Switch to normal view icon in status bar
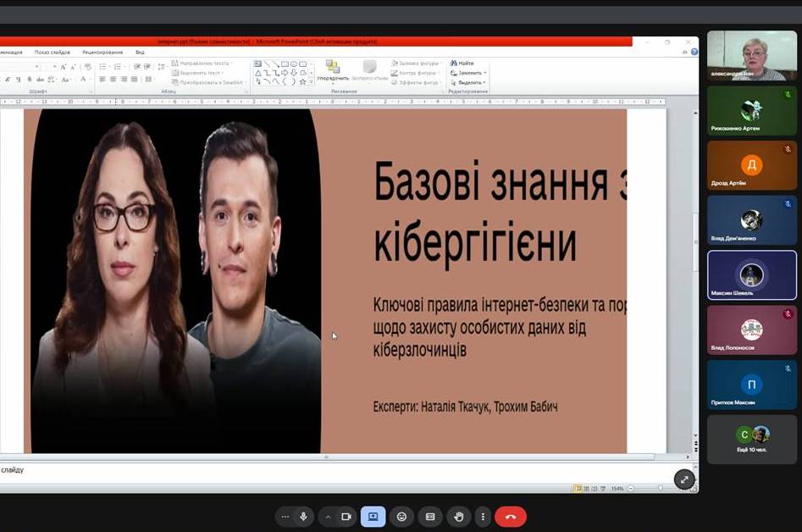 [x=578, y=488]
